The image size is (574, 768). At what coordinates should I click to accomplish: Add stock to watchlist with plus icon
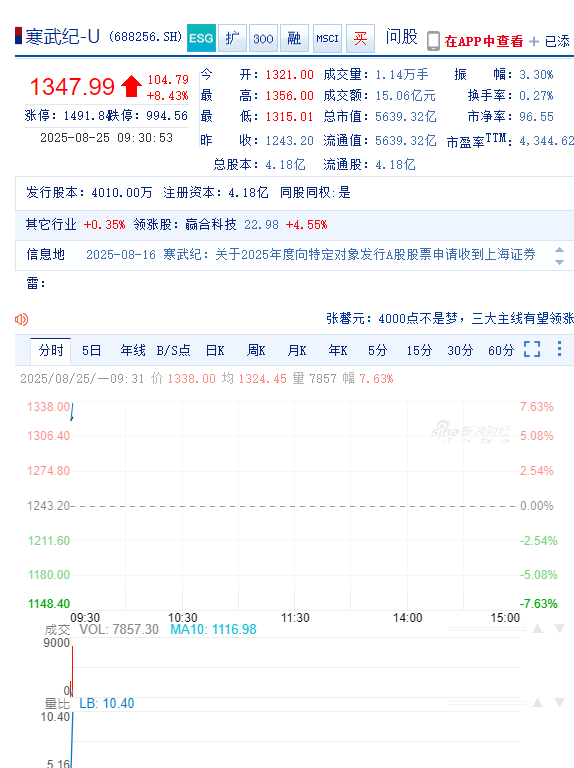pyautogui.click(x=534, y=42)
